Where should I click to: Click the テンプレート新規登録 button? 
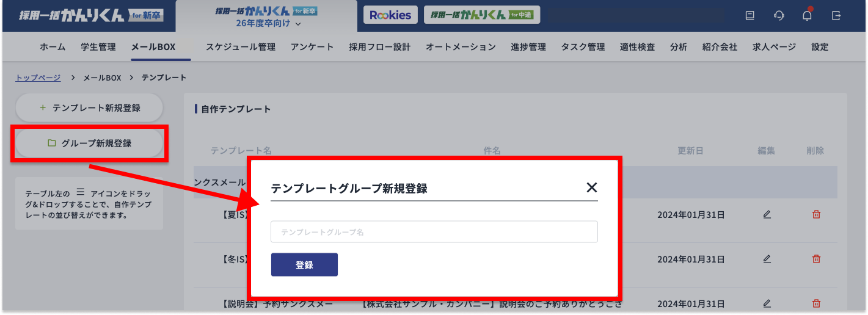point(89,108)
